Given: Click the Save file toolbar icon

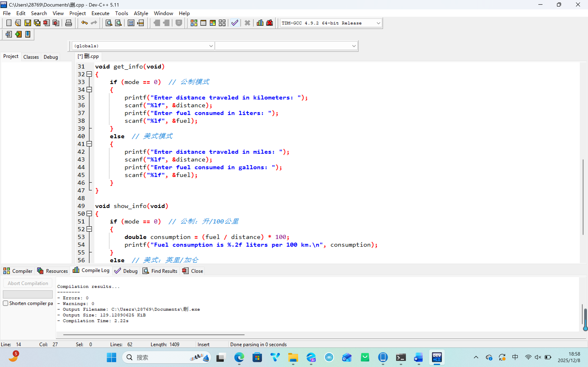Looking at the screenshot, I should tap(28, 23).
